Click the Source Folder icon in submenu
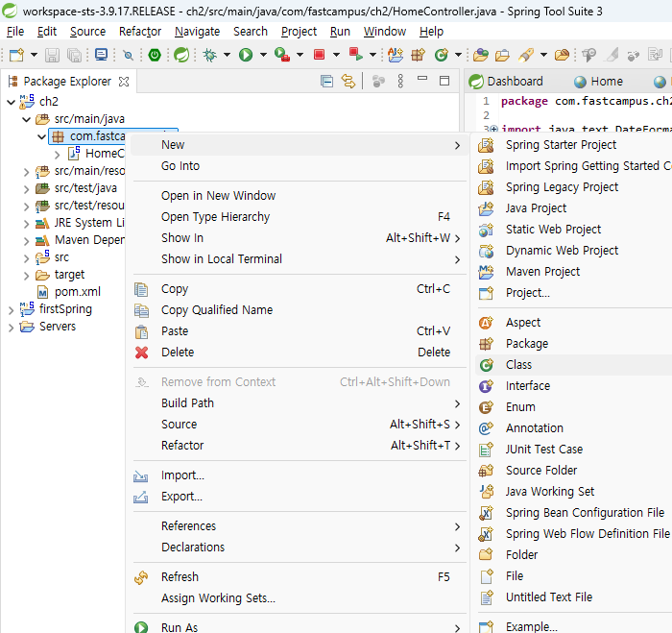This screenshot has width=672, height=633. coord(486,471)
